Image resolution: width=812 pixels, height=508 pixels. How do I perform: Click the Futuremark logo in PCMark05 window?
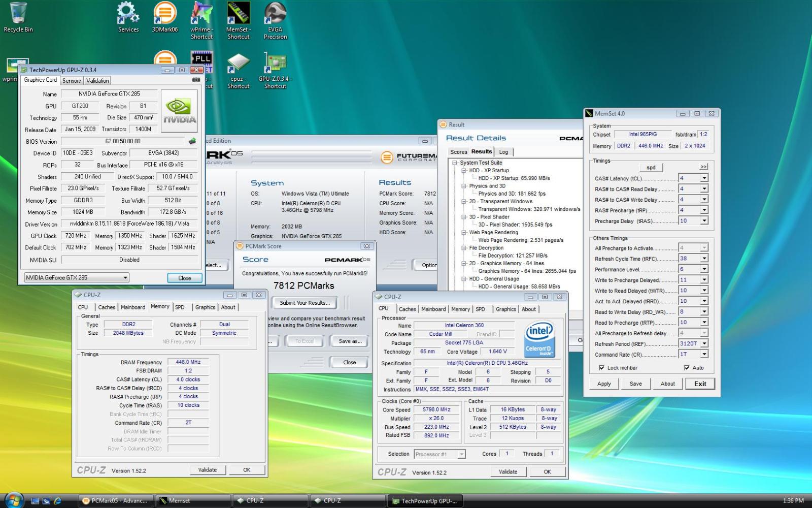[408, 157]
